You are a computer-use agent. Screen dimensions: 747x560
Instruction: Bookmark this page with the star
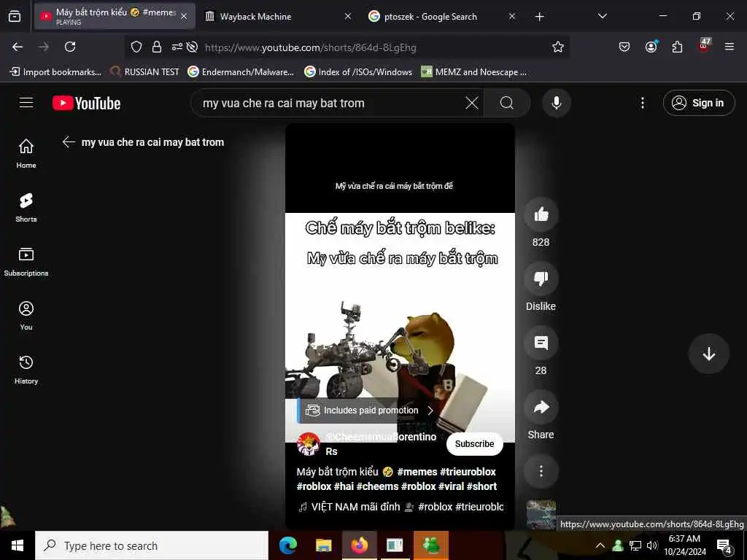pyautogui.click(x=558, y=47)
